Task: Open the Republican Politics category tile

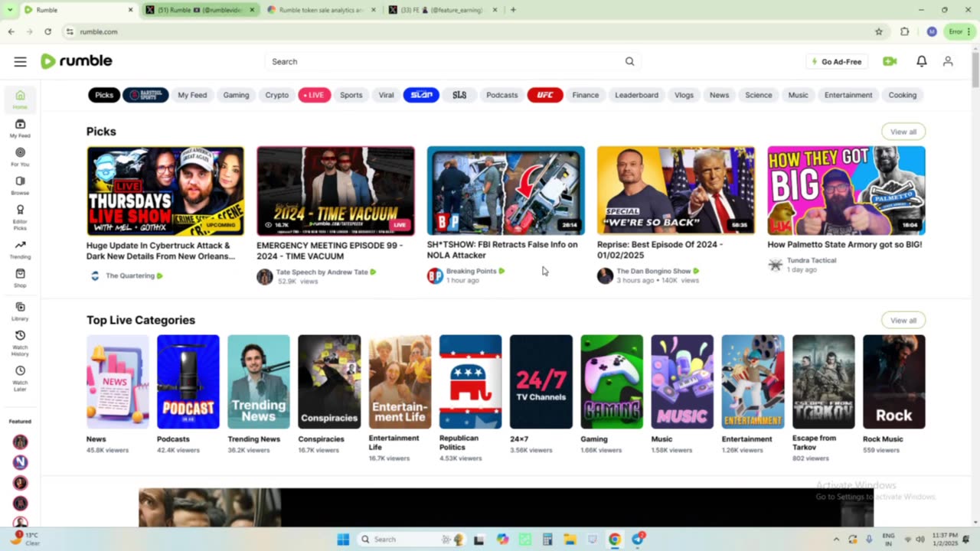Action: 470,382
